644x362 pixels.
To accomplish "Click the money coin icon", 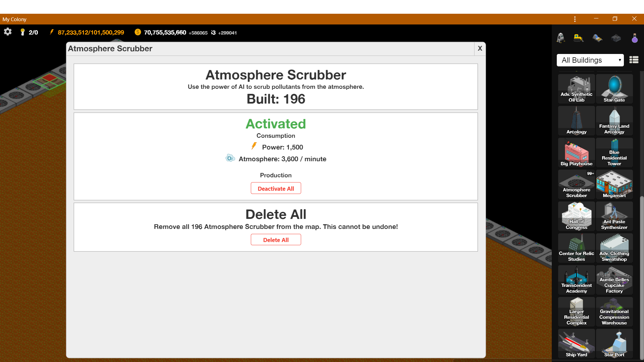I will (x=138, y=32).
